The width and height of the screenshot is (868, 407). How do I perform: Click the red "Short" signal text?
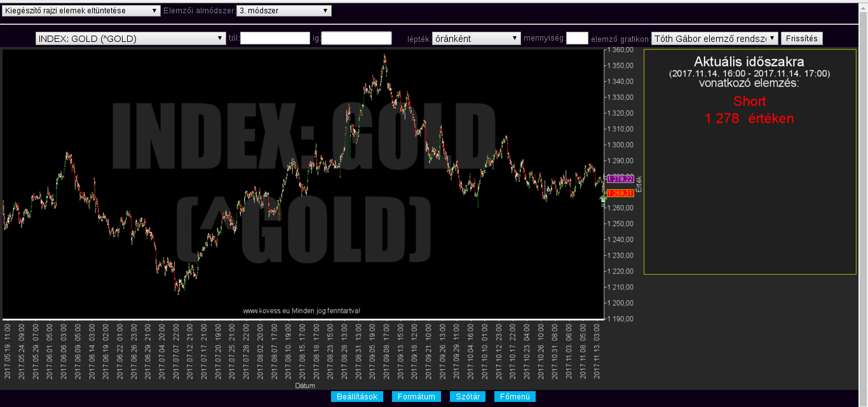[x=749, y=102]
